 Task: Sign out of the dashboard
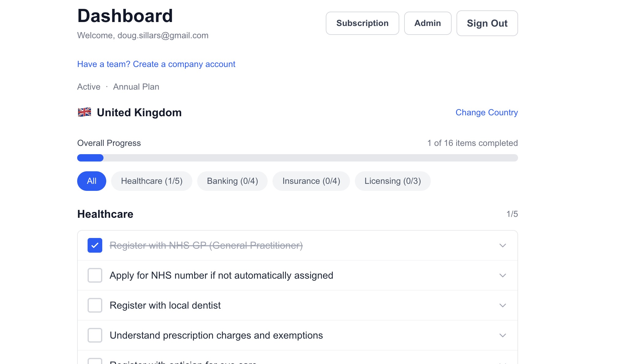[x=487, y=23]
